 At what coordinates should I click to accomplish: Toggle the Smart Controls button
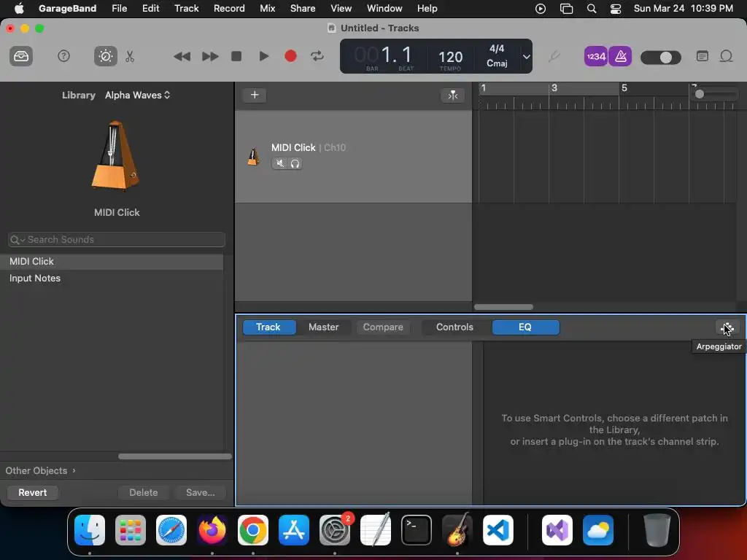click(106, 56)
